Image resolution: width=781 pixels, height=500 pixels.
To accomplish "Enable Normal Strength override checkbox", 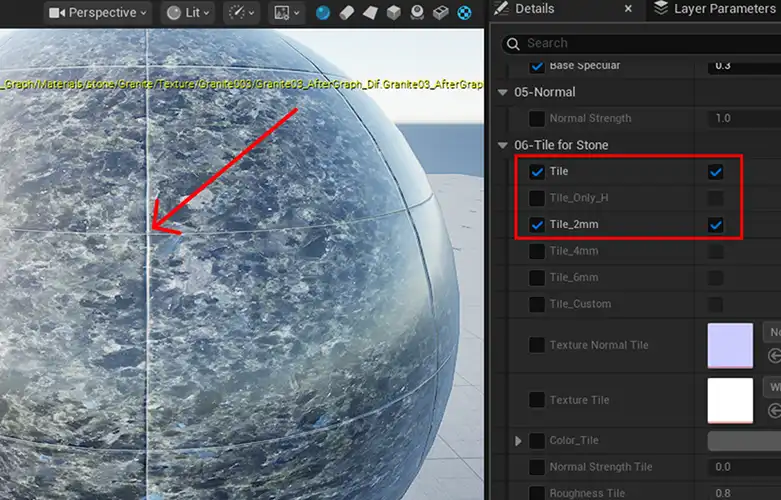I will click(x=537, y=119).
